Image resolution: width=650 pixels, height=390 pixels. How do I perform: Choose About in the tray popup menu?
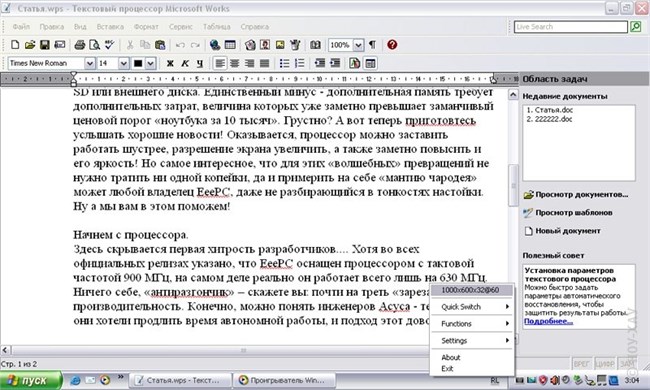click(x=473, y=357)
